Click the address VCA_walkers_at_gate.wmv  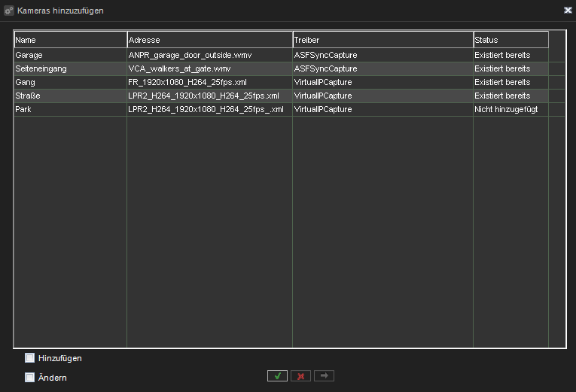(x=180, y=68)
